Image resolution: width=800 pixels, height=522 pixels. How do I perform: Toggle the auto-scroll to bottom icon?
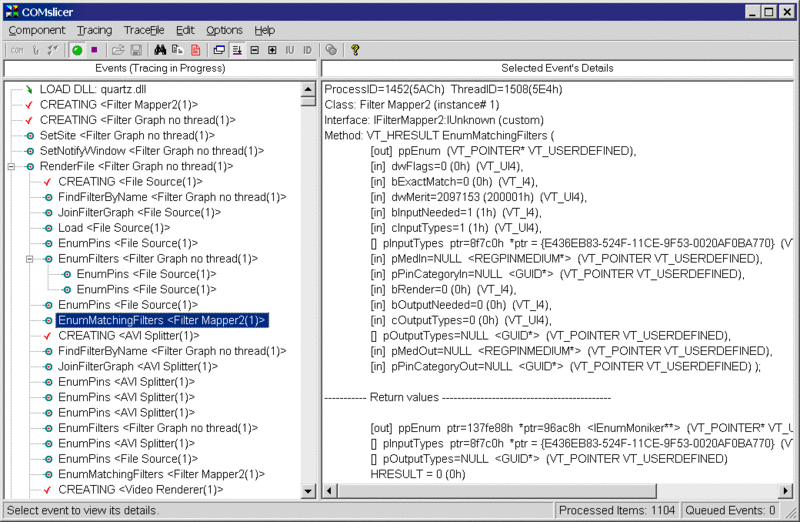pyautogui.click(x=237, y=50)
